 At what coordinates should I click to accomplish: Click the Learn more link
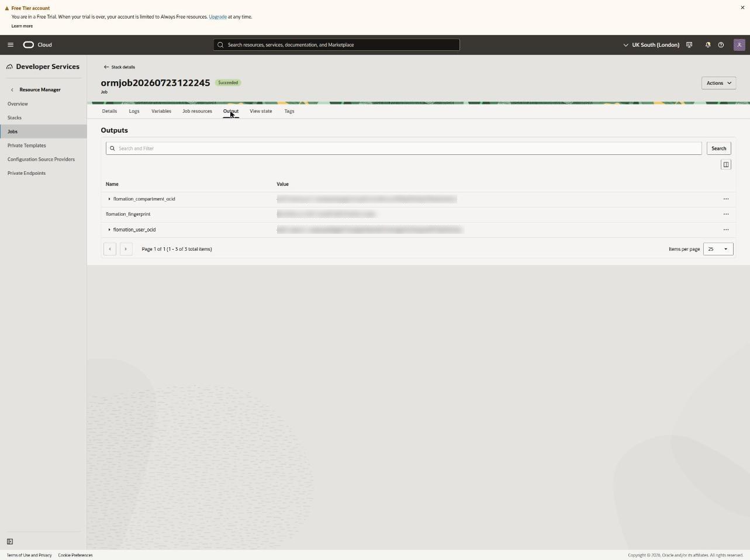pos(22,26)
